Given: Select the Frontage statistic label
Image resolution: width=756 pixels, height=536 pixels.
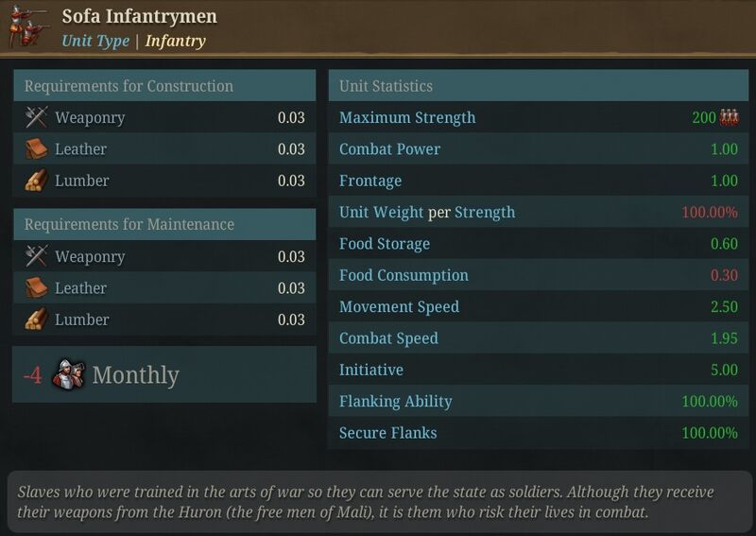Looking at the screenshot, I should 370,181.
